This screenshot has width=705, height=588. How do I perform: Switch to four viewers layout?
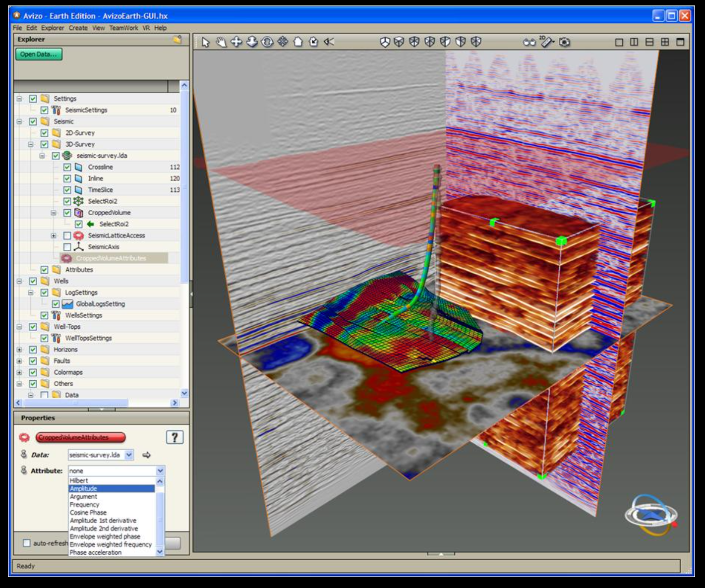[x=665, y=42]
